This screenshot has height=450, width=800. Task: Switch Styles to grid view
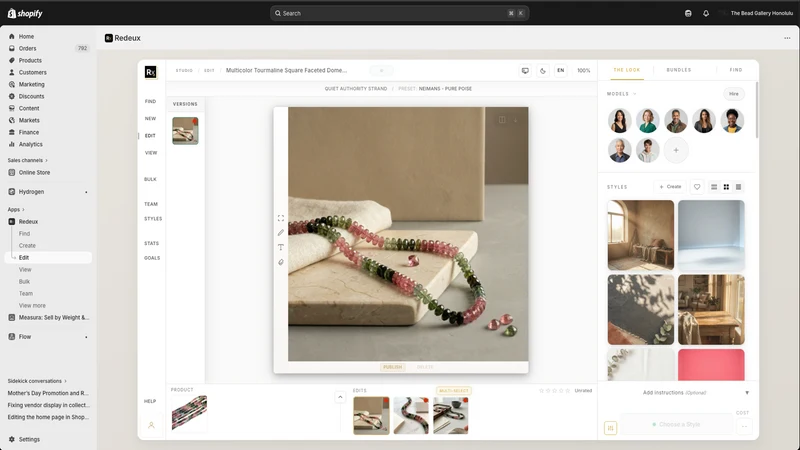[726, 187]
